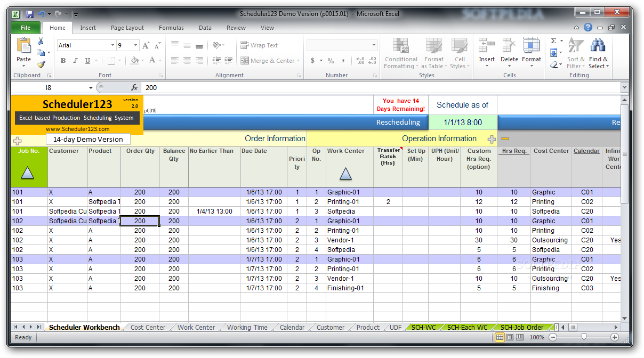
Task: Click the Insert cells icon
Action: pos(486,45)
